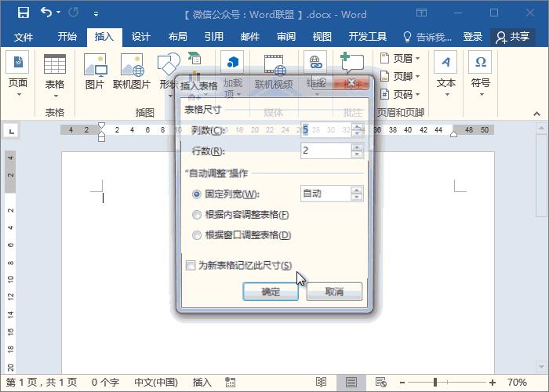The width and height of the screenshot is (549, 392).
Task: Click the 取消 button
Action: pos(334,292)
